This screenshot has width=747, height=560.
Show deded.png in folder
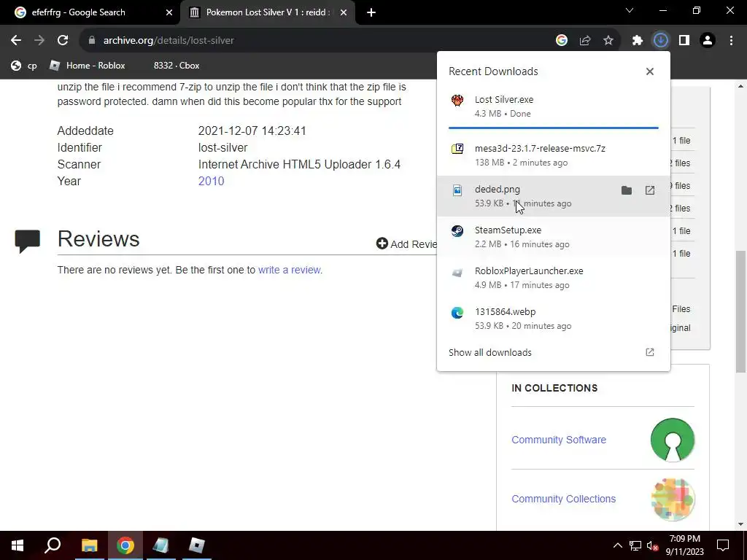[627, 190]
